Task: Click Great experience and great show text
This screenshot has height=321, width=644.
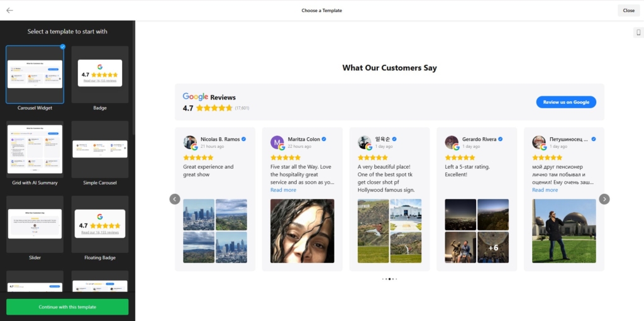Action: click(x=208, y=171)
